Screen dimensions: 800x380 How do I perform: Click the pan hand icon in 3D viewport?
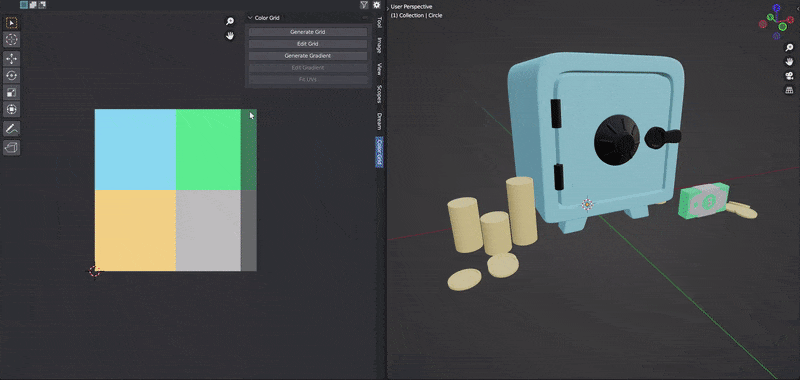[x=789, y=62]
